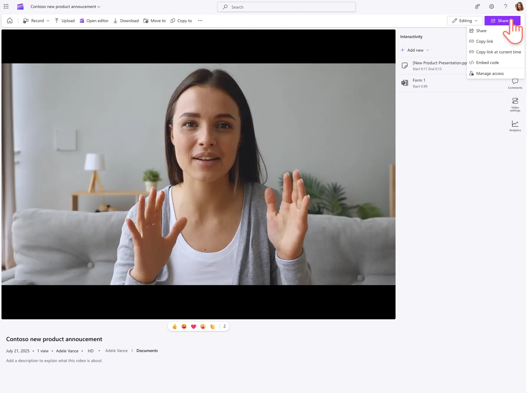View the reaction count 2
Viewport: 532px width, 393px height.
click(x=225, y=326)
